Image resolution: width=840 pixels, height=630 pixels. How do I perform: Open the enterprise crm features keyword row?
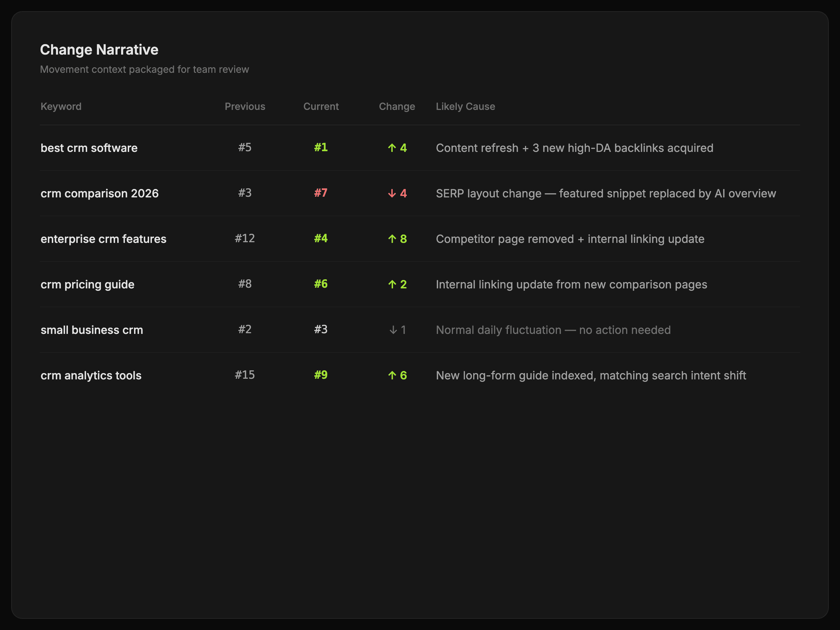click(x=103, y=239)
